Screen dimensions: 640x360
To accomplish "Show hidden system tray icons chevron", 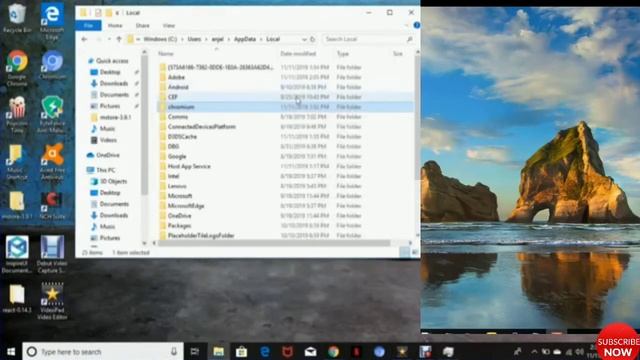I will [534, 351].
